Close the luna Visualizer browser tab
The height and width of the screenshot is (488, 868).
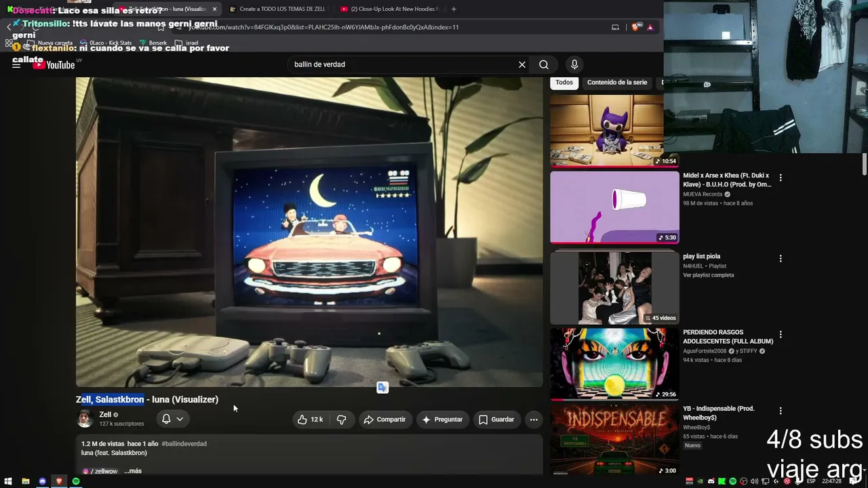pos(214,9)
